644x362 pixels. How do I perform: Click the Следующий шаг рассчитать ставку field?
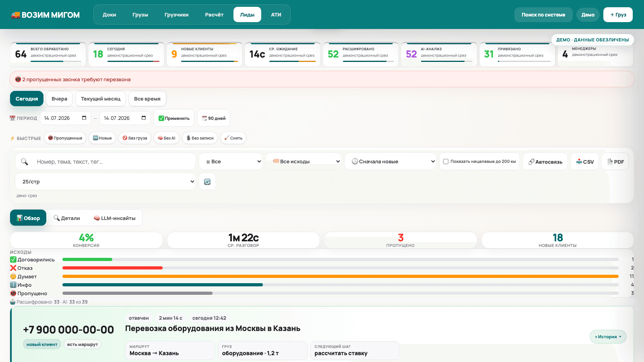tap(355, 350)
